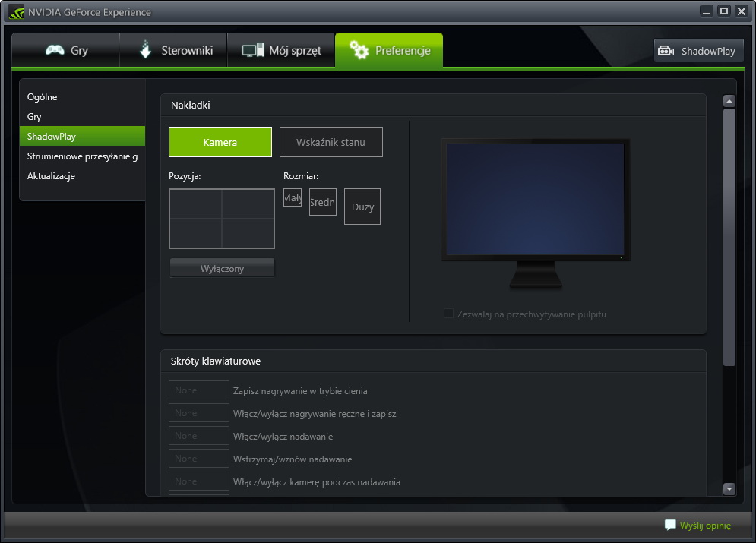Viewport: 756px width, 543px height.
Task: Select the Preferencje tab
Action: (389, 50)
